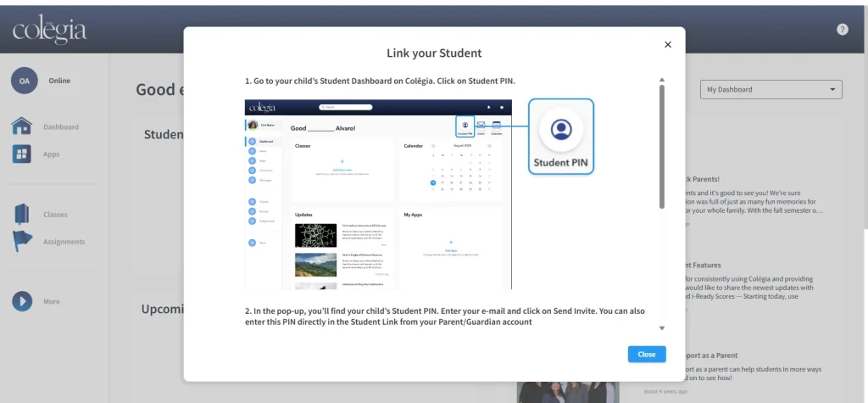Open the Apps grid icon
This screenshot has width=868, height=403.
(21, 154)
